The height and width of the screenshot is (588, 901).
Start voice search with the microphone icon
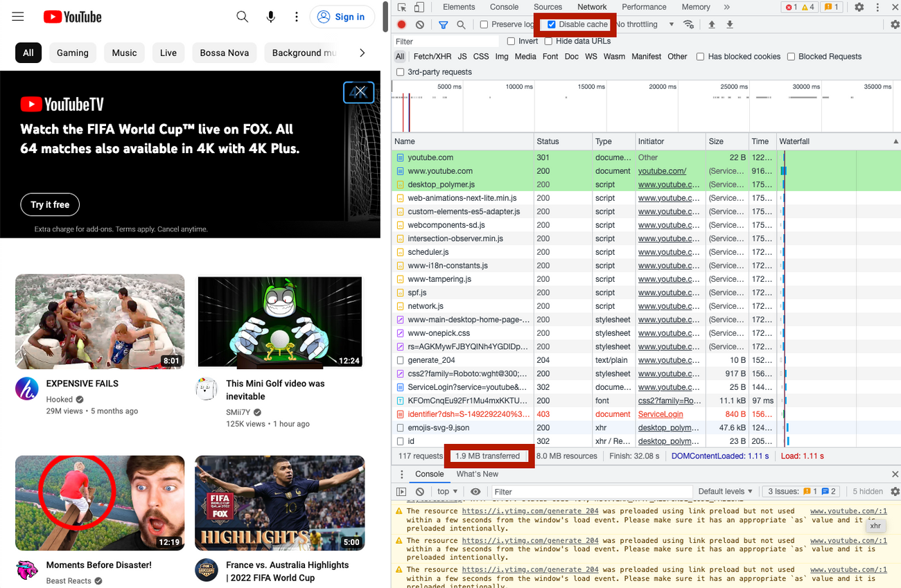coord(271,17)
